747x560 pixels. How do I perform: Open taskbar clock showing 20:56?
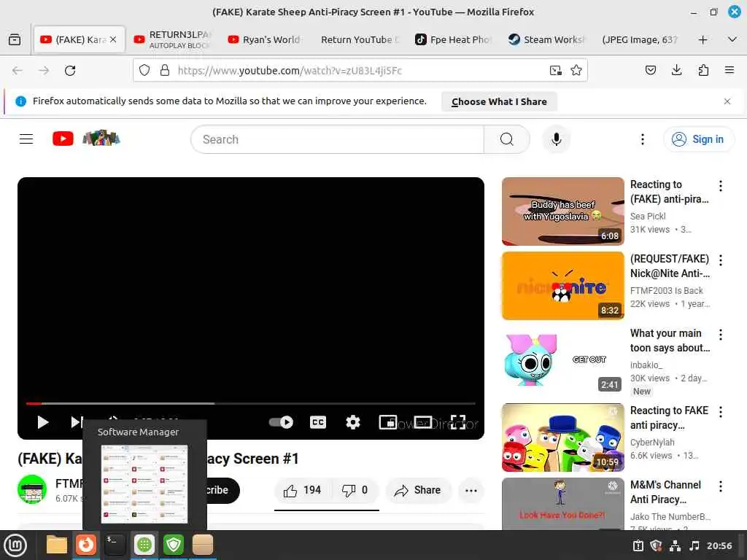(x=719, y=545)
